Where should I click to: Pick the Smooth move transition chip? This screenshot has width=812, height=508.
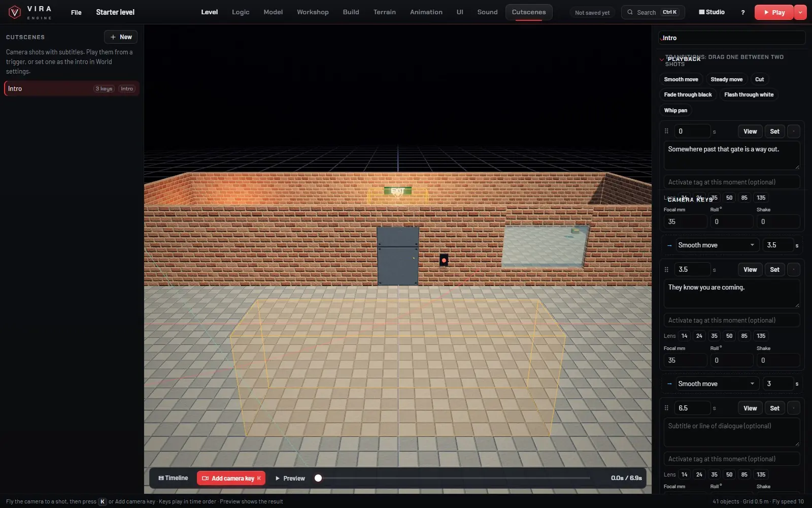click(x=681, y=79)
